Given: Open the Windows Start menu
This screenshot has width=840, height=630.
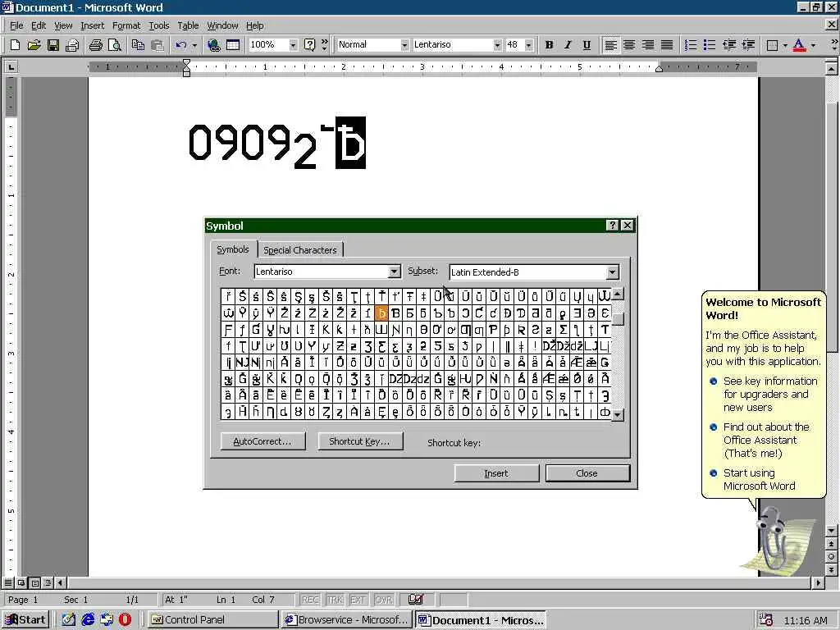Looking at the screenshot, I should tap(25, 620).
